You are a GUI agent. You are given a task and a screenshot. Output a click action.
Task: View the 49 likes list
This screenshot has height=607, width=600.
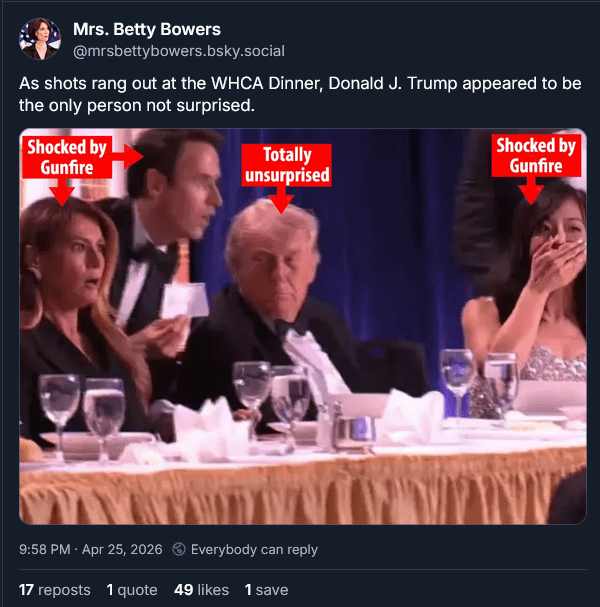pos(200,590)
